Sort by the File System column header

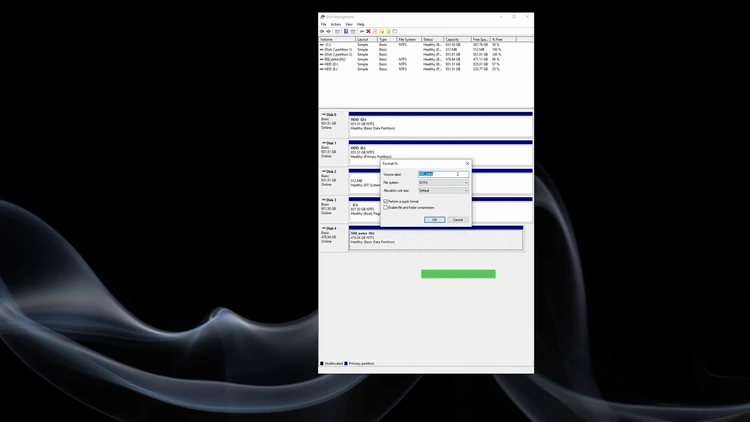409,39
